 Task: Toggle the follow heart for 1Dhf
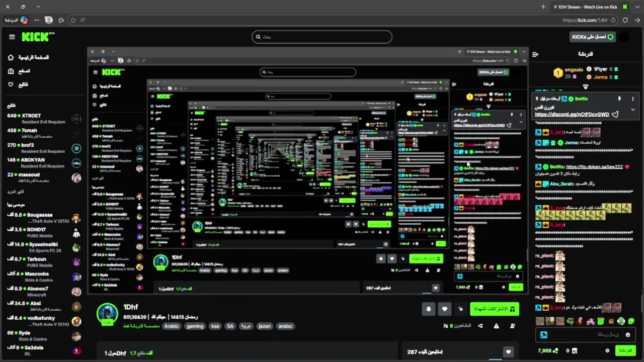coord(444,309)
